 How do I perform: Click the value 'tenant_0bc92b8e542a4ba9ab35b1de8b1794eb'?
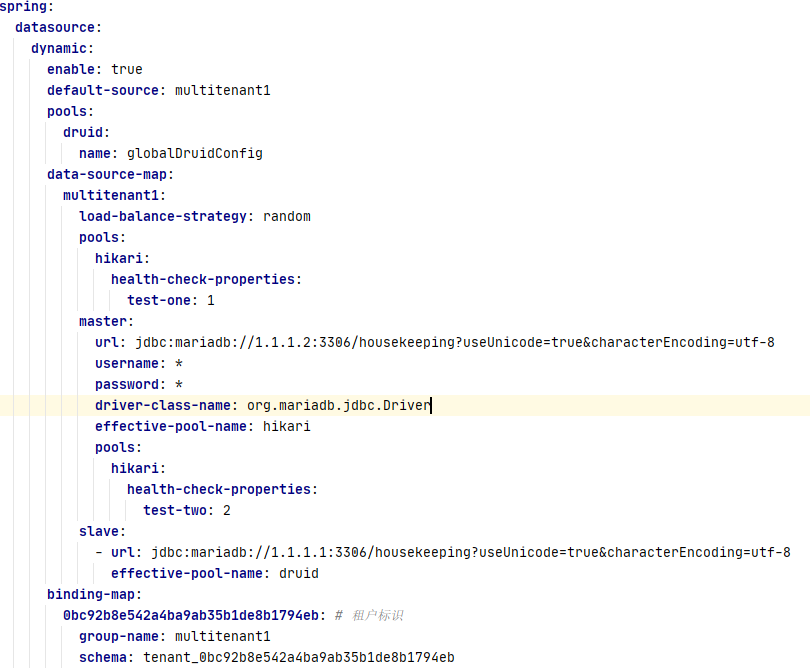coord(299,658)
